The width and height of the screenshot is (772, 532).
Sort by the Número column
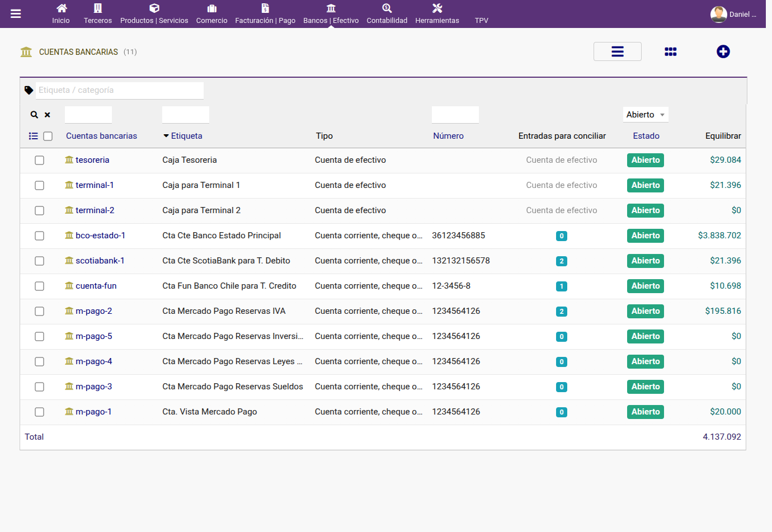448,136
